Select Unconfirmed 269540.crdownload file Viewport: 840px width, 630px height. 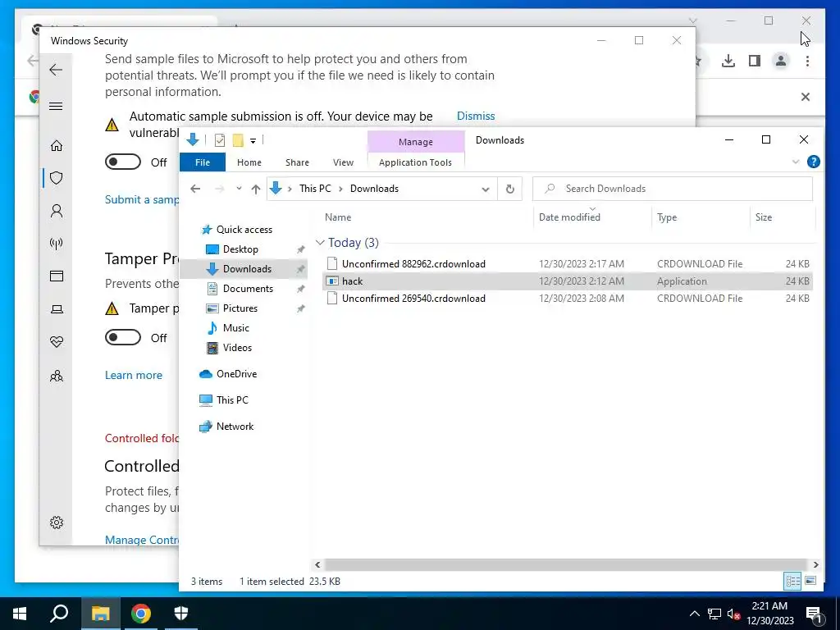click(x=568, y=299)
